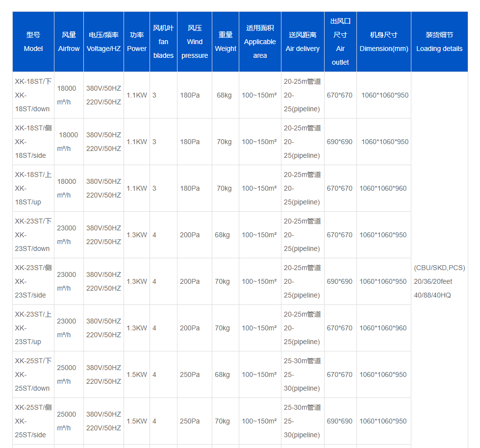The image size is (480, 448).
Task: Select the XK-23ST/up model cell
Action: coord(33,328)
